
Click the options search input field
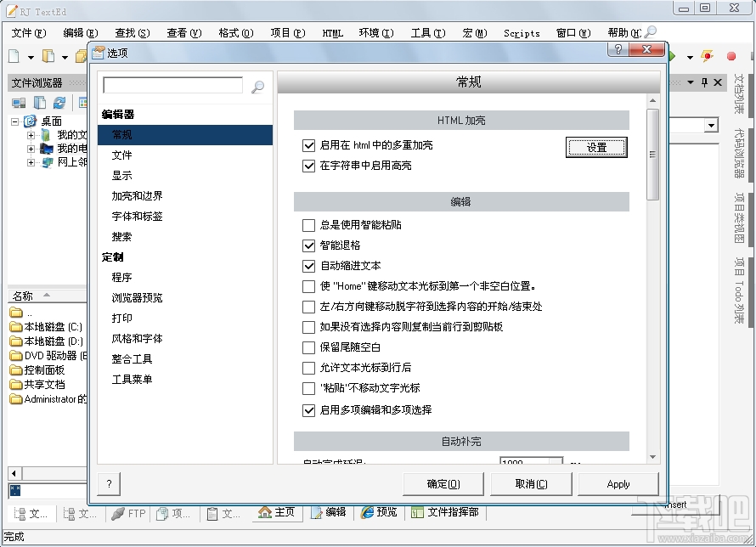(172, 86)
